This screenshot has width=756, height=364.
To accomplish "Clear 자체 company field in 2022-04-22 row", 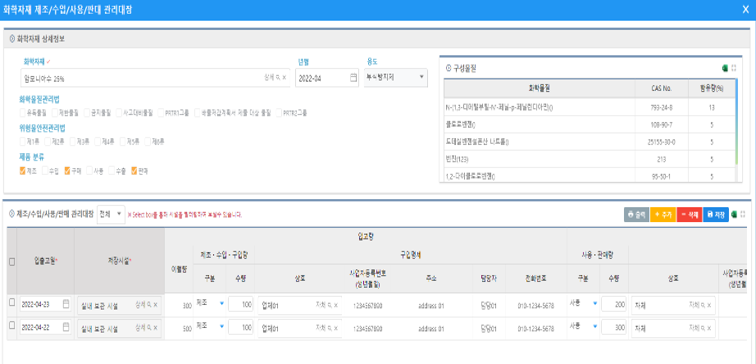I will pyautogui.click(x=709, y=329).
